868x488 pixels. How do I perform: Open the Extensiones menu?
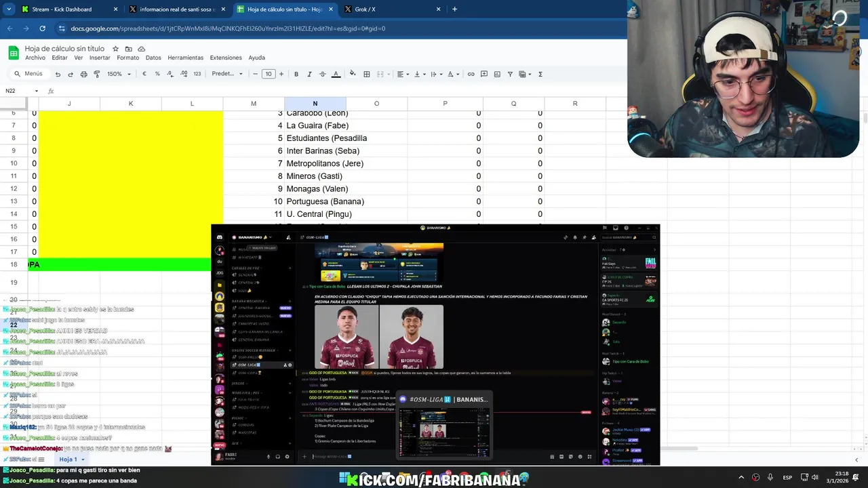point(226,58)
